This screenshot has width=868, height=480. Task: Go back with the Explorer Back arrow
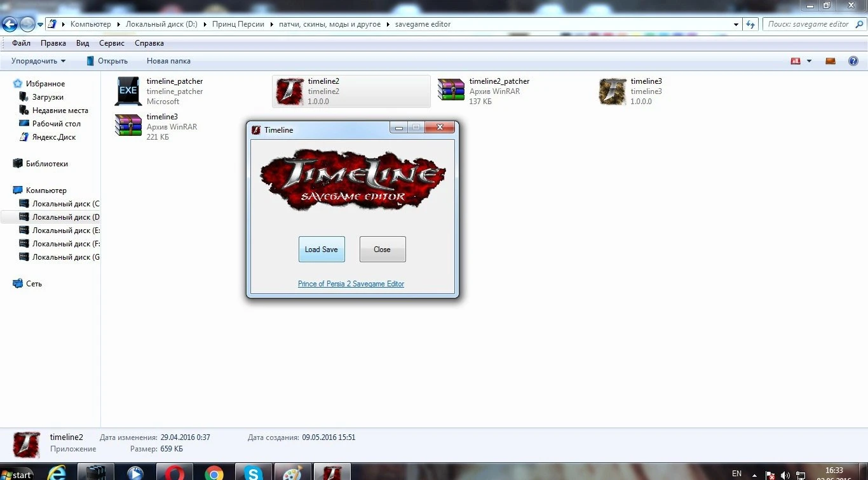10,24
